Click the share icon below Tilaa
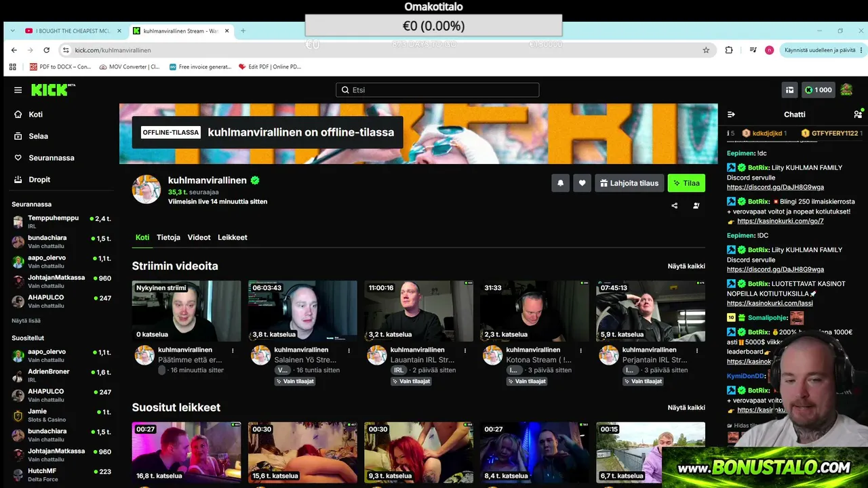The width and height of the screenshot is (868, 488). [674, 205]
